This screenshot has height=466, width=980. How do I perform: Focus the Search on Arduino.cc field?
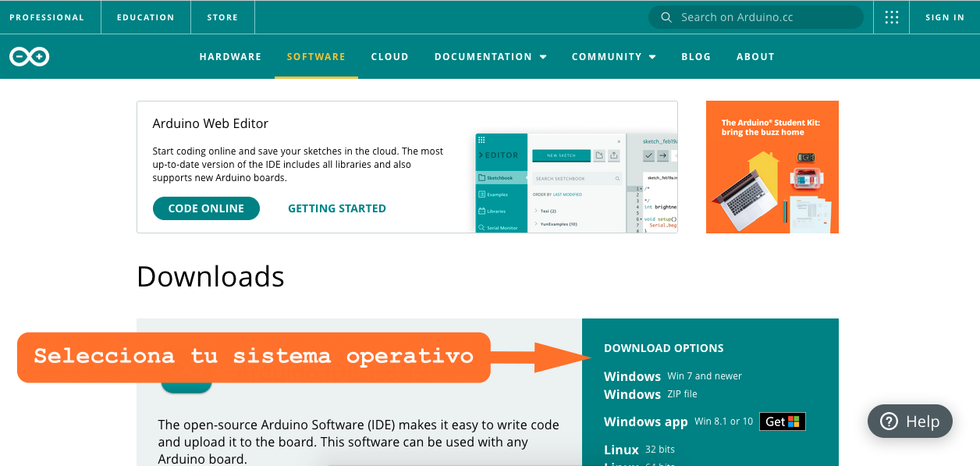pos(756,17)
